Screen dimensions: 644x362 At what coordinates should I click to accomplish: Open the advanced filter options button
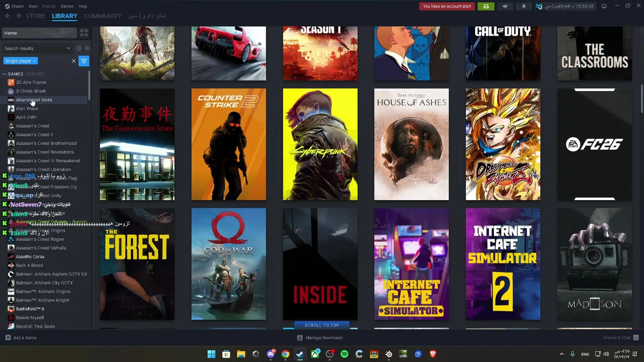84,61
